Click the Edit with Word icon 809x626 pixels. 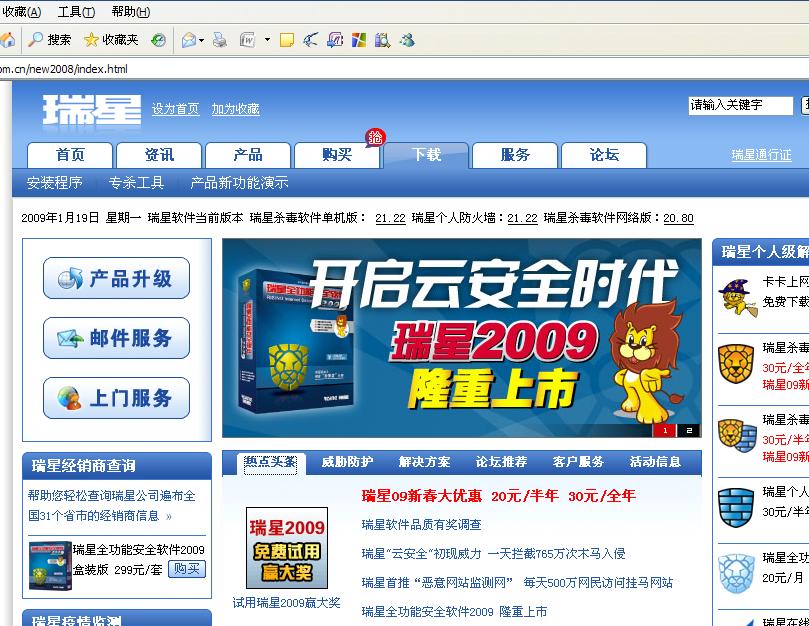[x=248, y=40]
